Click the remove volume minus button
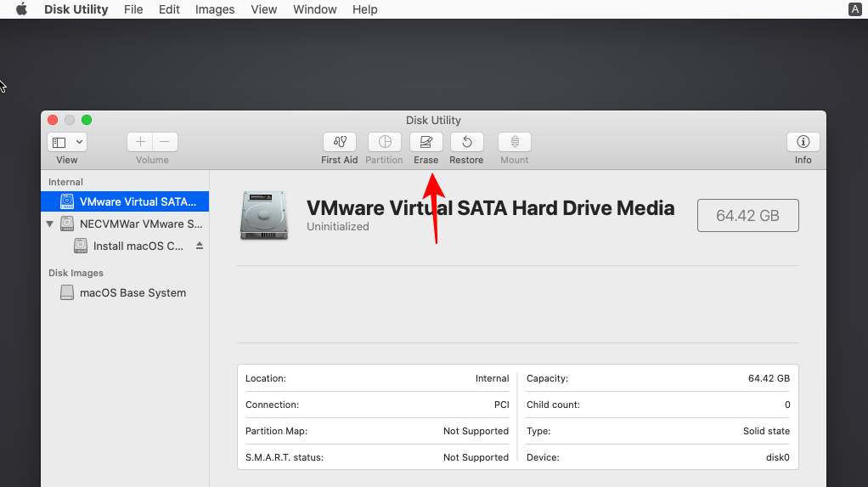The height and width of the screenshot is (487, 868). pos(165,142)
